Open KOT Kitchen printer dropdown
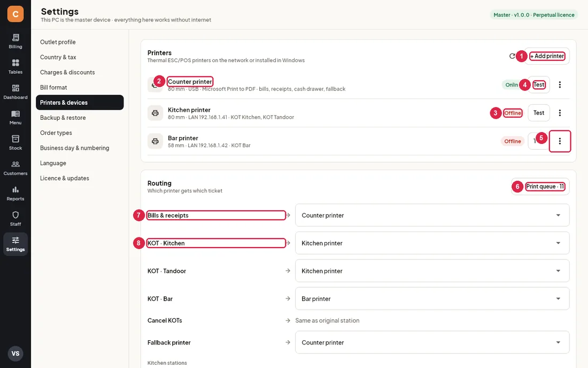Image resolution: width=588 pixels, height=368 pixels. (x=432, y=243)
